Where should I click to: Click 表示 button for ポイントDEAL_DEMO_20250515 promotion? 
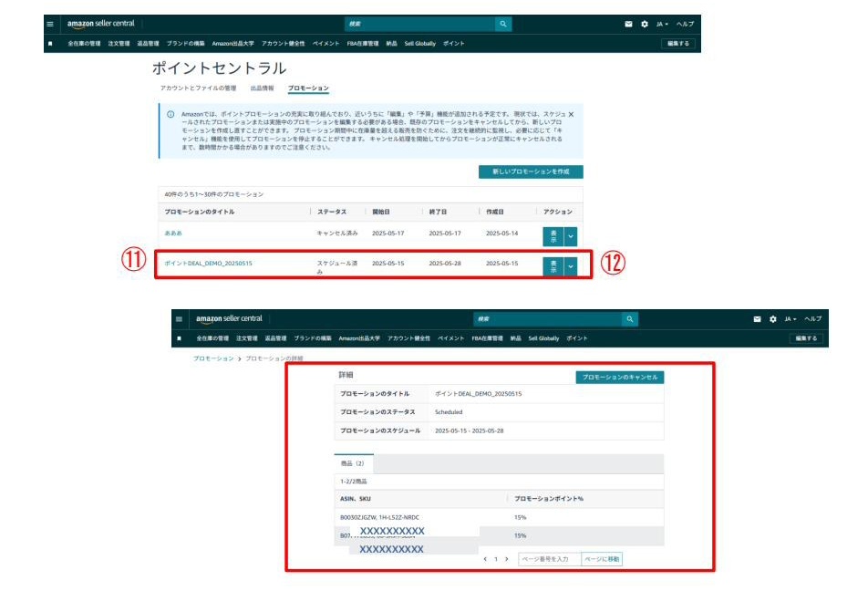(553, 266)
